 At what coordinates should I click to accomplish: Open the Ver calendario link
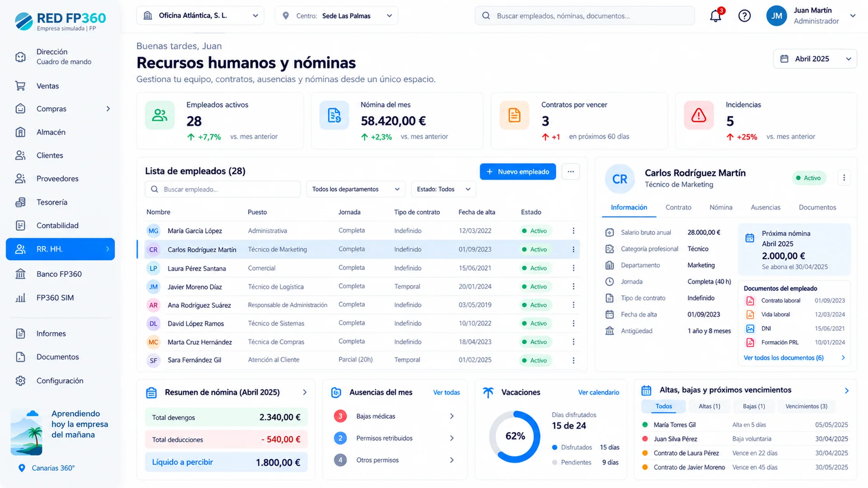coord(599,392)
